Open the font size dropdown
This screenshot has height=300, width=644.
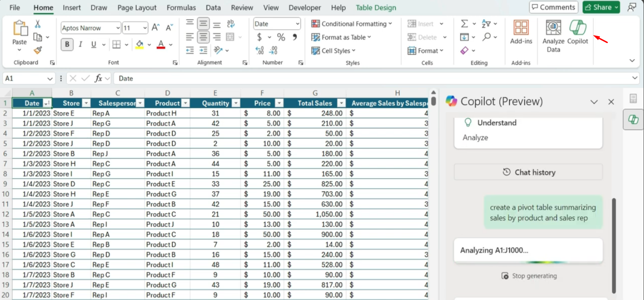click(145, 28)
